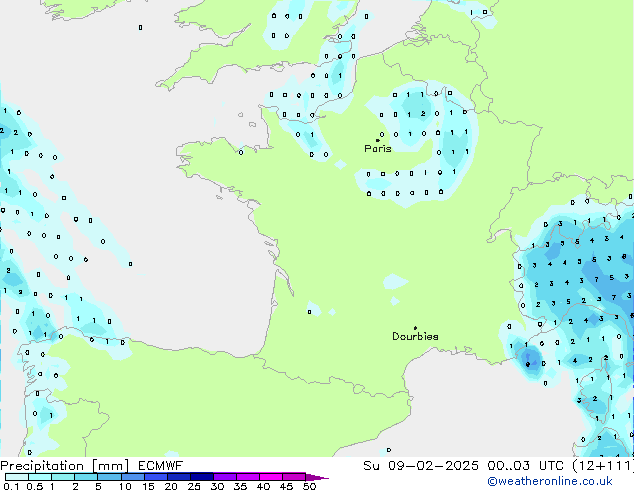Click the 30 to 35 mm legend swatch
The height and width of the screenshot is (490, 634).
coord(224,477)
